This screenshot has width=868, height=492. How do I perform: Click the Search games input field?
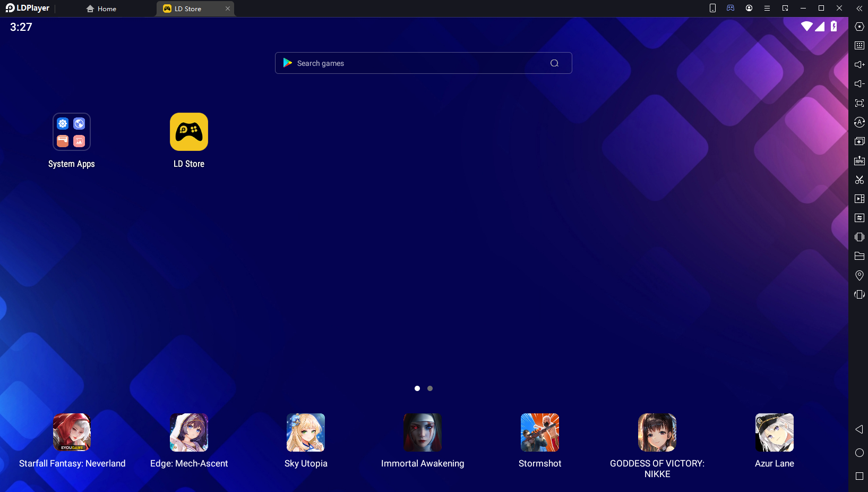coord(423,63)
